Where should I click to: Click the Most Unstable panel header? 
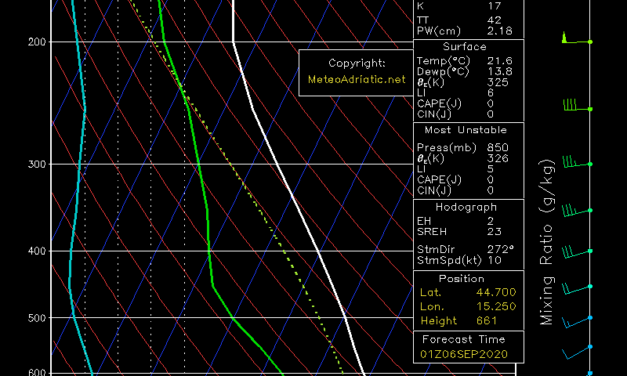tap(465, 130)
